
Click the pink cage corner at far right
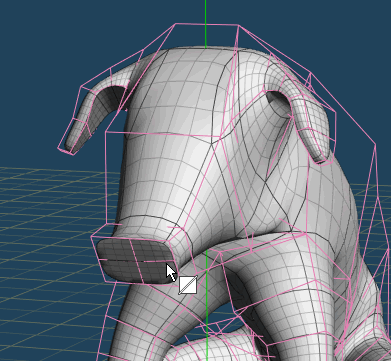tap(376, 145)
